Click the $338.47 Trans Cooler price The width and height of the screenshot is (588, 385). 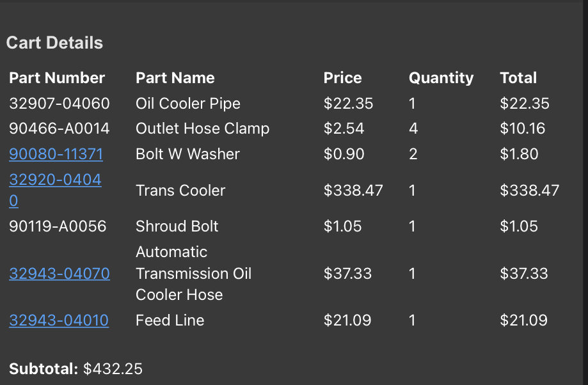[353, 191]
